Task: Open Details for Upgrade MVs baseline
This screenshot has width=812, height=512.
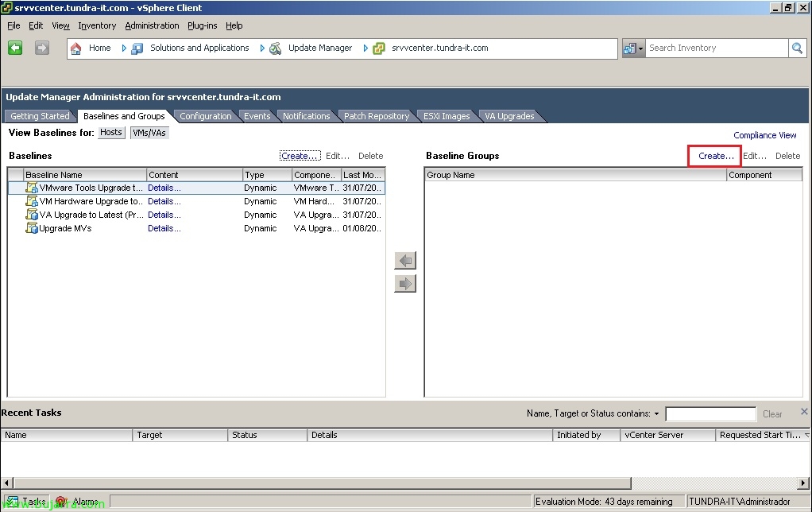Action: coord(164,228)
